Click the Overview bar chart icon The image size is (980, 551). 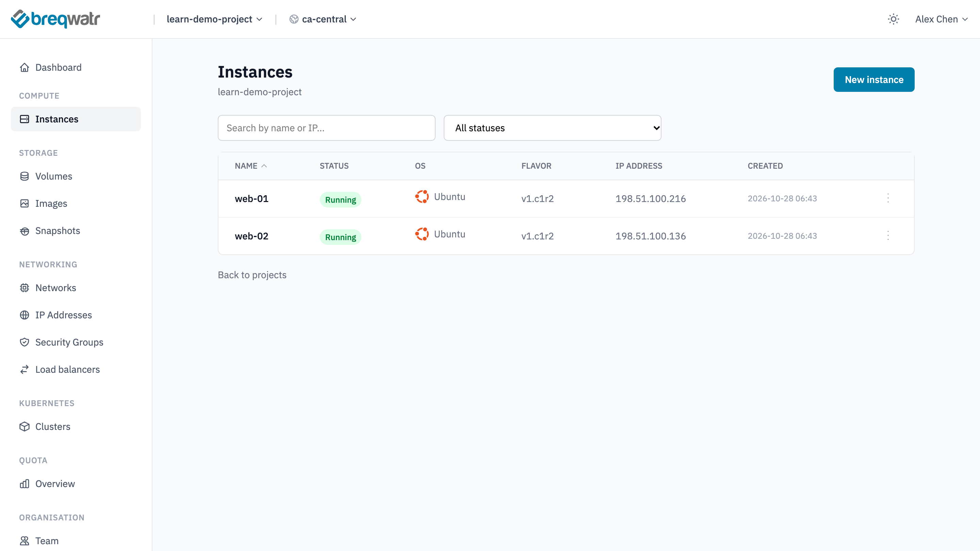tap(24, 484)
